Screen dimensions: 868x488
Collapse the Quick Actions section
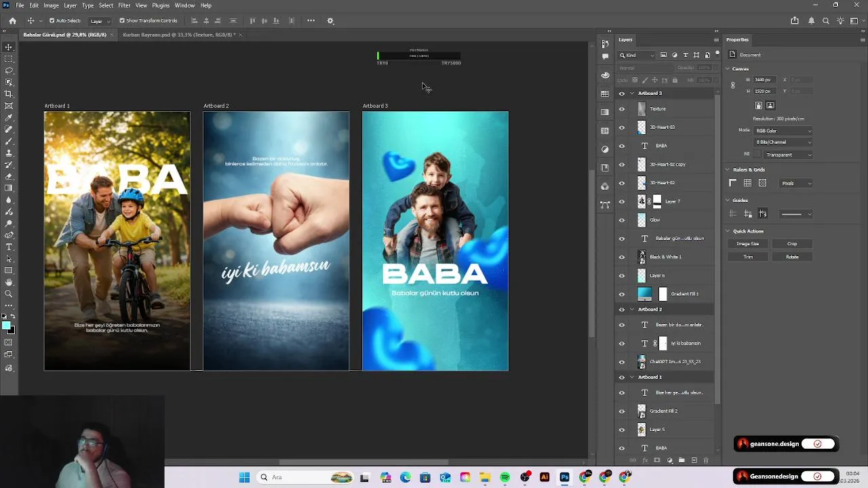click(x=728, y=231)
